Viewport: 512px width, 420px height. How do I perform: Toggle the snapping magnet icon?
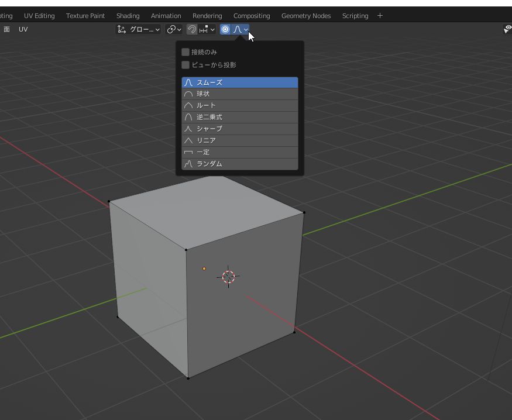click(192, 29)
